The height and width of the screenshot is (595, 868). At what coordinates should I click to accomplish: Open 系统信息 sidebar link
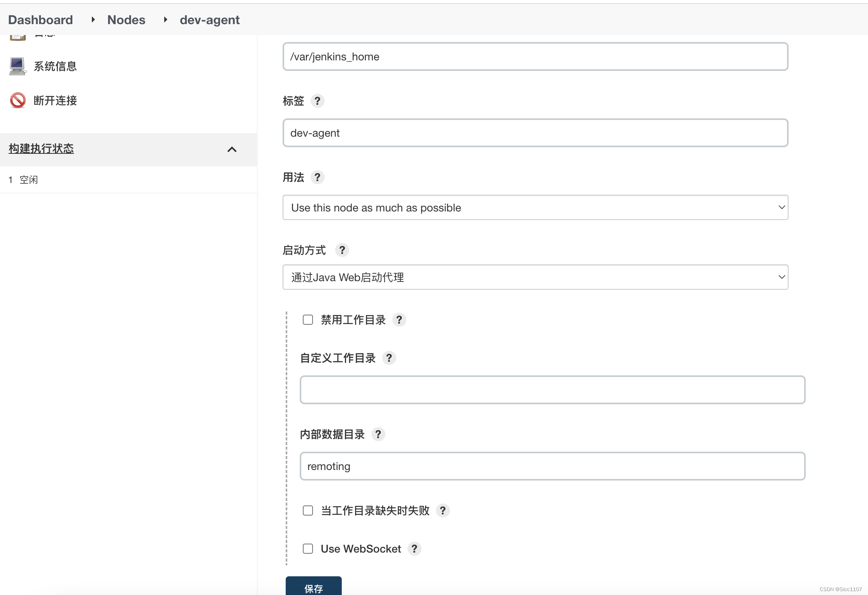55,66
